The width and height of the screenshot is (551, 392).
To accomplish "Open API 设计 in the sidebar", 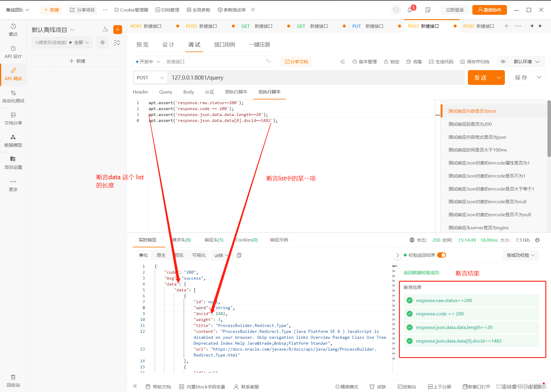I will click(x=13, y=52).
